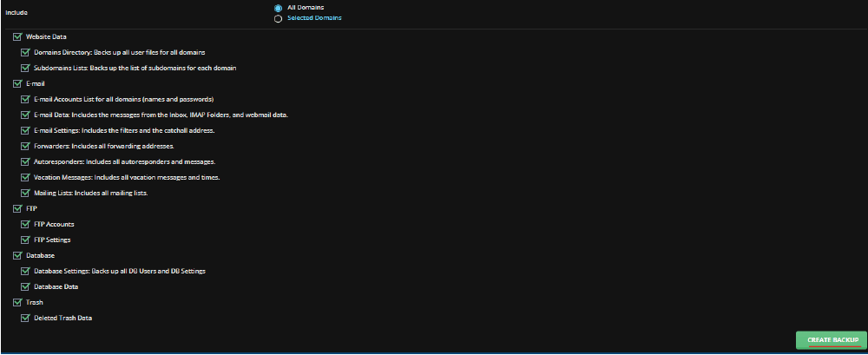Uncheck the E-mail group checkbox
Viewport: 868px width, 355px height.
pyautogui.click(x=16, y=83)
